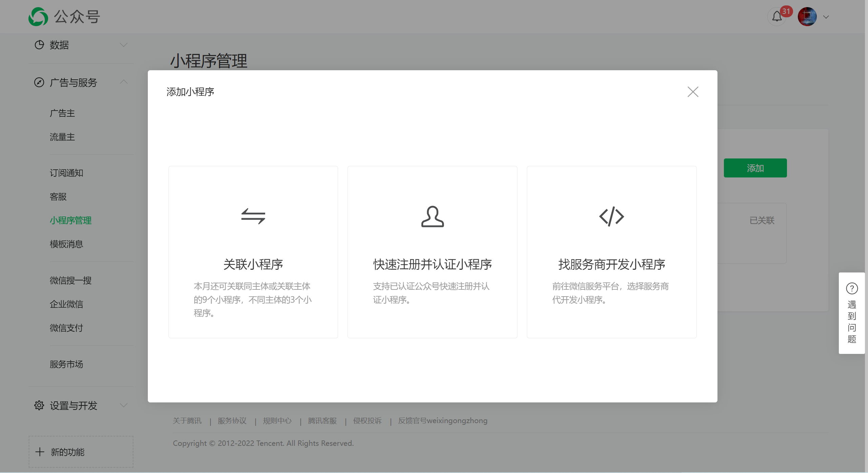Open the 服务协议 footer link
The height and width of the screenshot is (473, 868).
pyautogui.click(x=232, y=421)
